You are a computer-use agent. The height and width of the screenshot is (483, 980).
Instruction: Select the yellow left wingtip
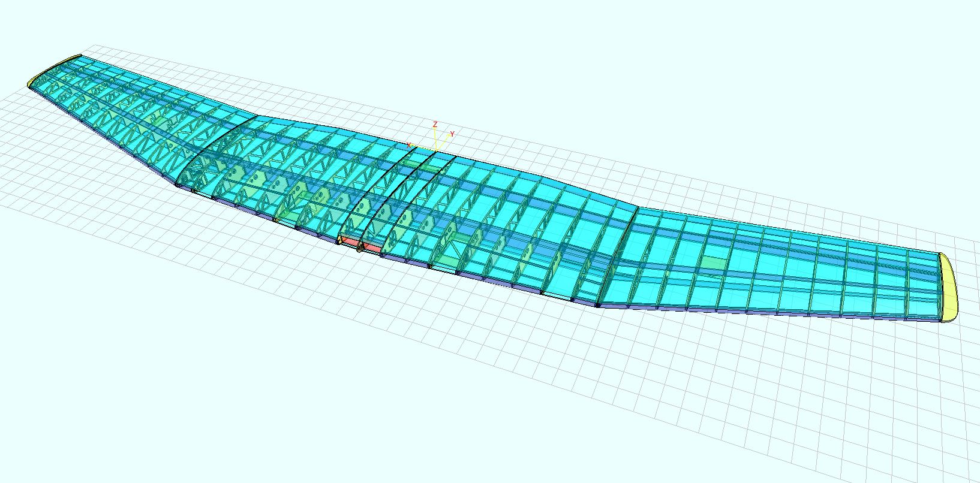(x=54, y=70)
